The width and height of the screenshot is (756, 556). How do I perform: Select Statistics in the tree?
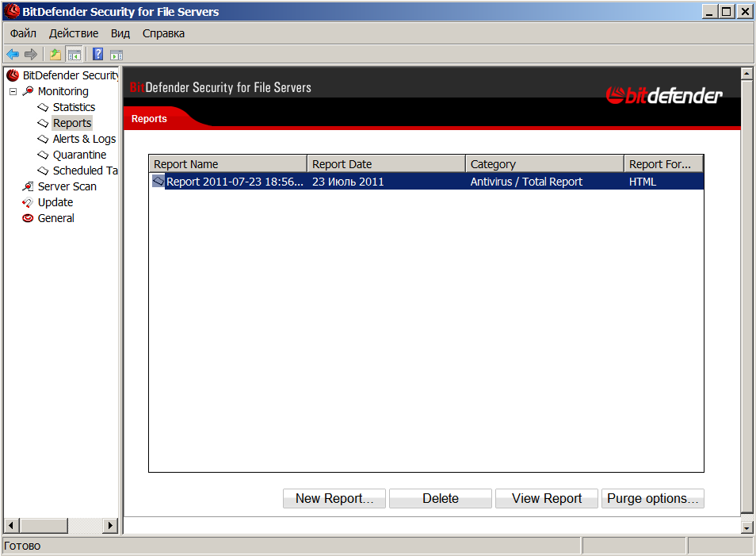74,107
